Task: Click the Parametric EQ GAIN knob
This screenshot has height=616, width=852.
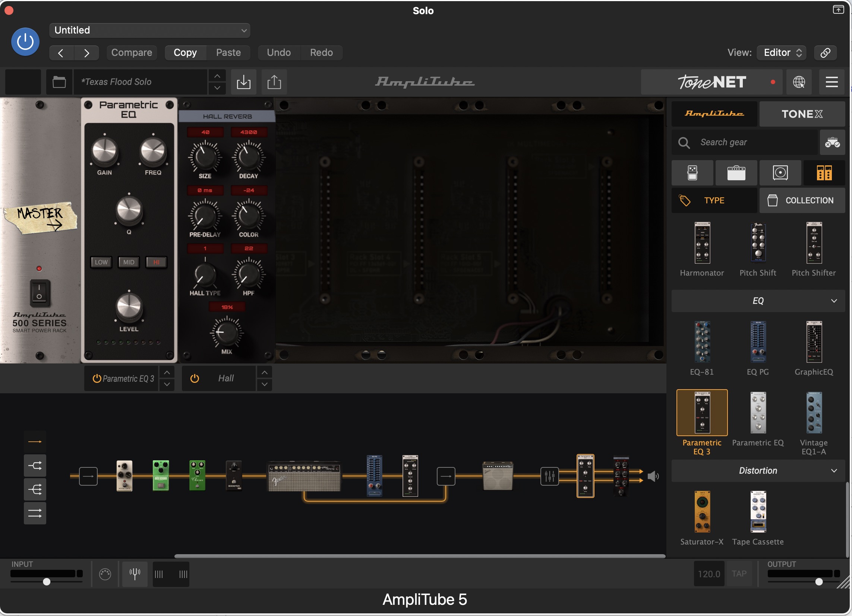Action: [104, 151]
